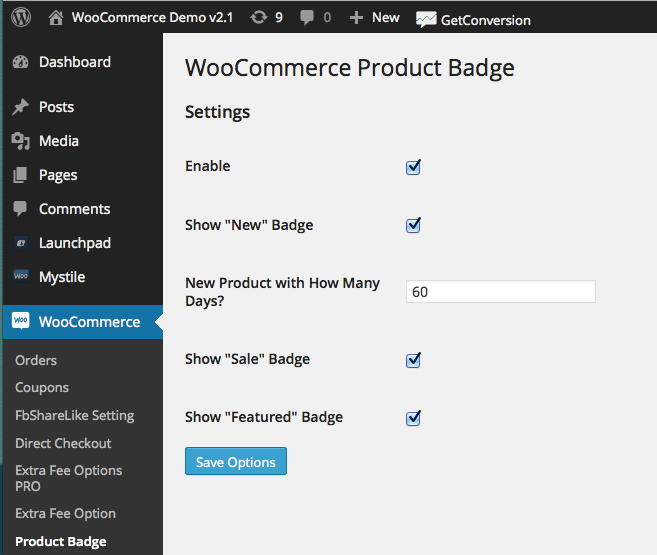
Task: Click the home icon beside site name
Action: [x=56, y=17]
